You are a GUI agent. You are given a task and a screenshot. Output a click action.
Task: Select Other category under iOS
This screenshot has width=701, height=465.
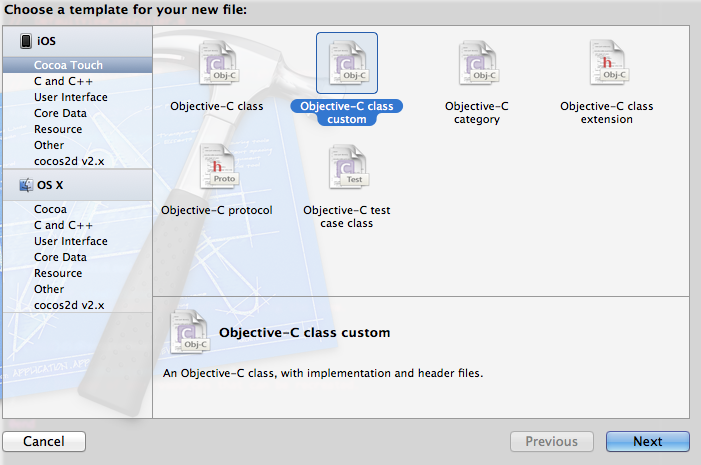[77, 146]
